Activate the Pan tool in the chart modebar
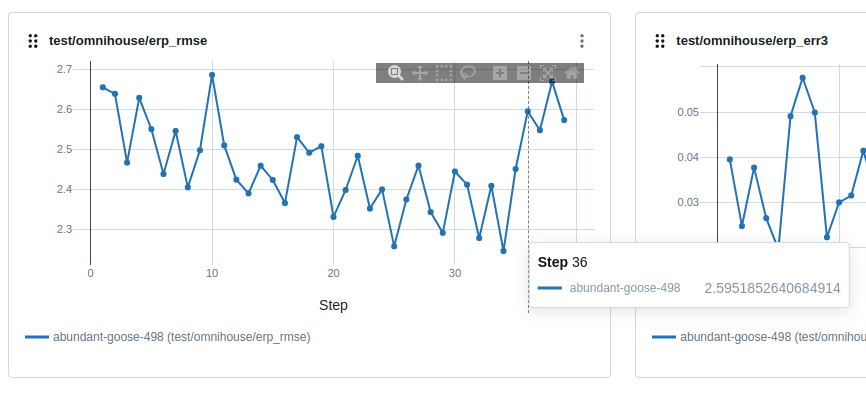Image resolution: width=866 pixels, height=396 pixels. 420,73
